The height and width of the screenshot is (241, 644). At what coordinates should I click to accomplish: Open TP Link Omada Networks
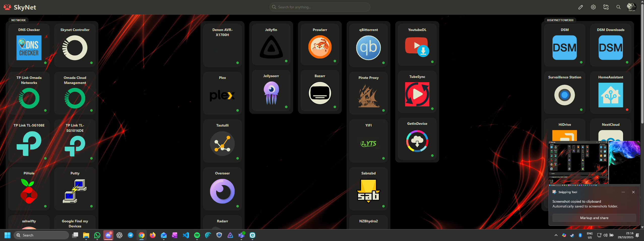click(29, 93)
